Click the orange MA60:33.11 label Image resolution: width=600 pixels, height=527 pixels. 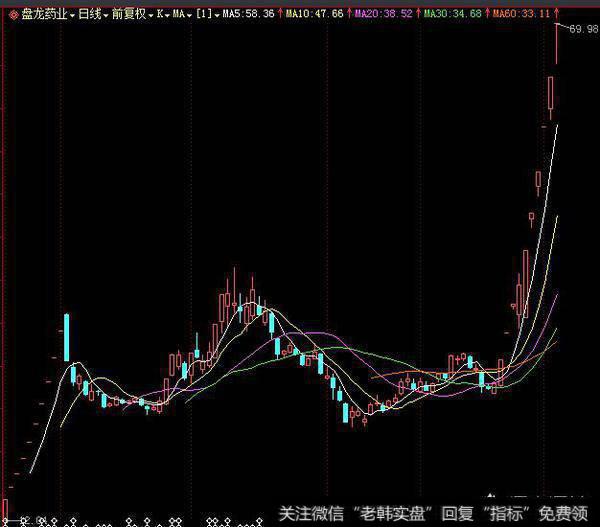[x=522, y=15]
